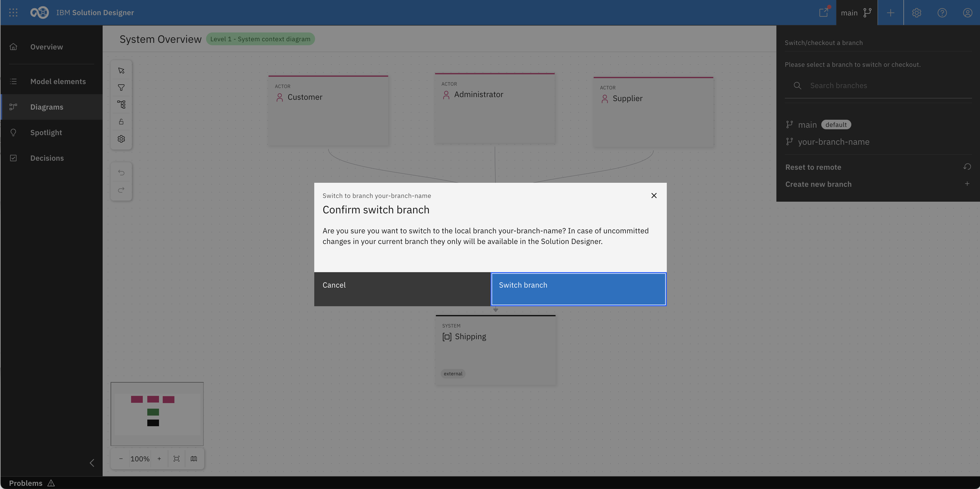Toggle the minimap view icon
Screen dimensions: 980x489
194,459
